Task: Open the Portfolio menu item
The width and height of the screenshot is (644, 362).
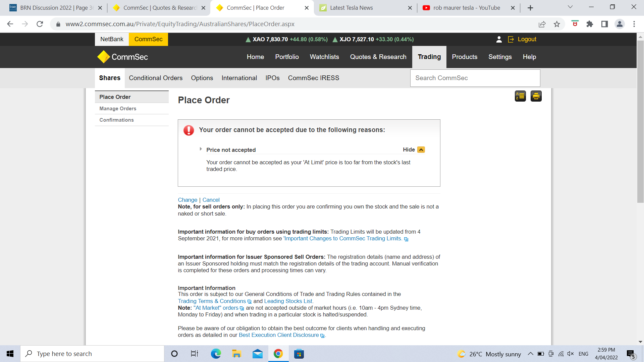Action: point(287,57)
